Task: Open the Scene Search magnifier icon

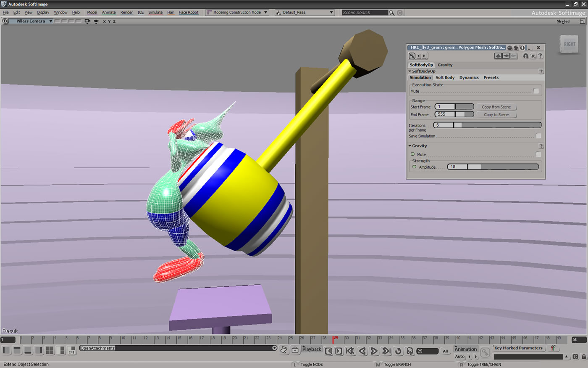Action: coord(391,13)
